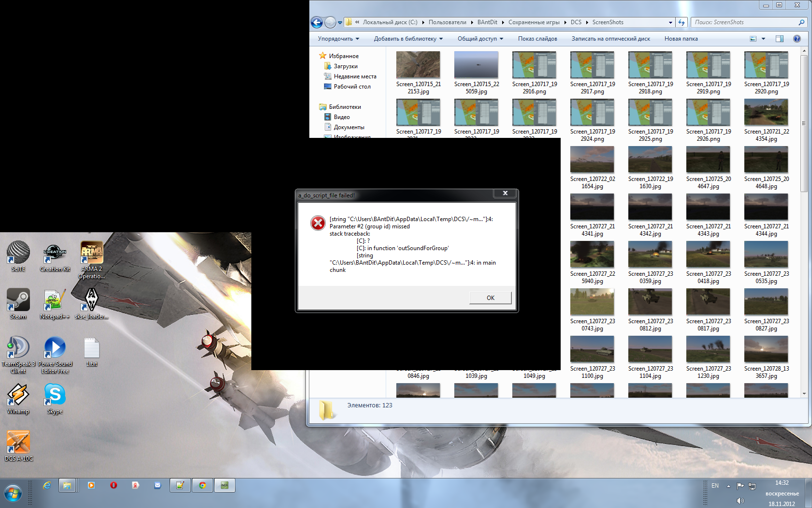This screenshot has height=508, width=812.
Task: Open the Общий доступ menu
Action: 480,39
